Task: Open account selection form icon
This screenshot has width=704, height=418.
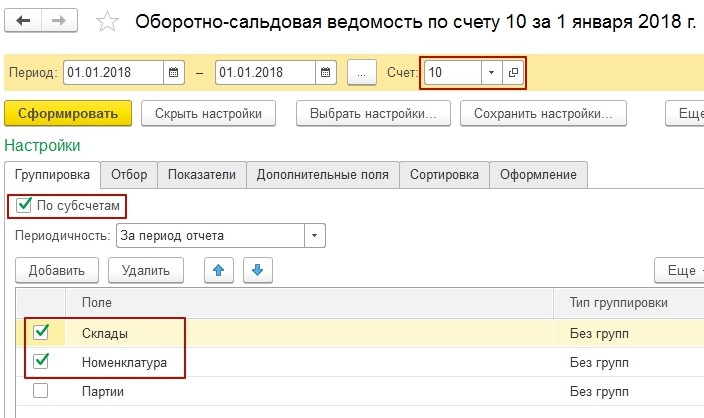Action: (x=513, y=73)
